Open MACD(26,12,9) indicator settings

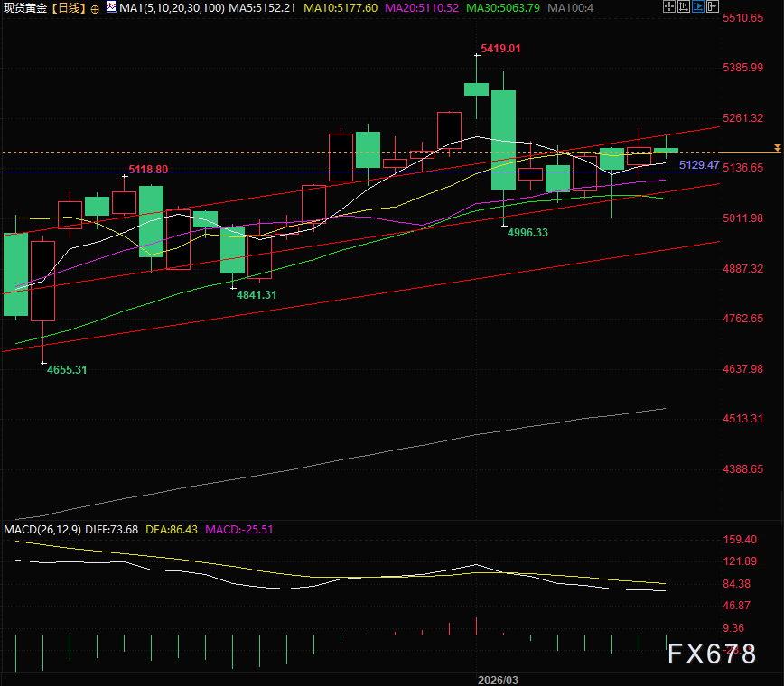click(x=42, y=530)
